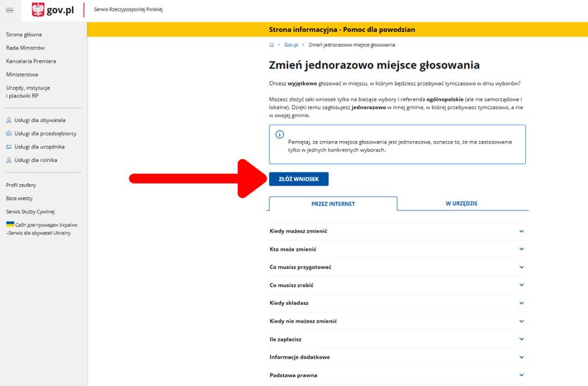The image size is (588, 386).
Task: Open Kancelaria Premiera in sidebar
Action: [31, 61]
